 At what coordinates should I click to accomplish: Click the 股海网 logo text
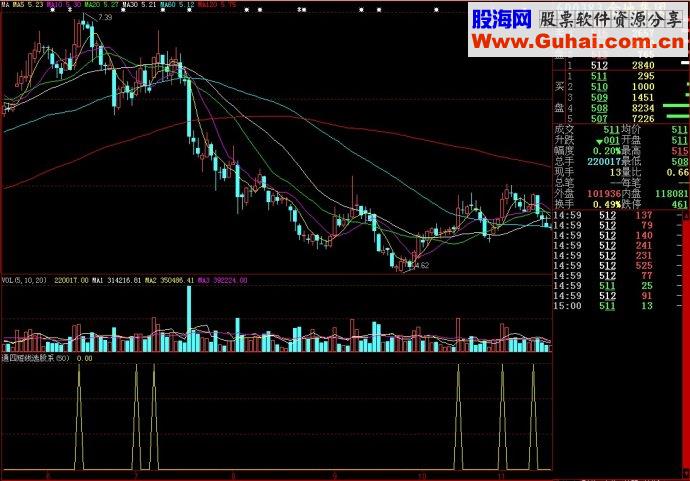point(502,19)
